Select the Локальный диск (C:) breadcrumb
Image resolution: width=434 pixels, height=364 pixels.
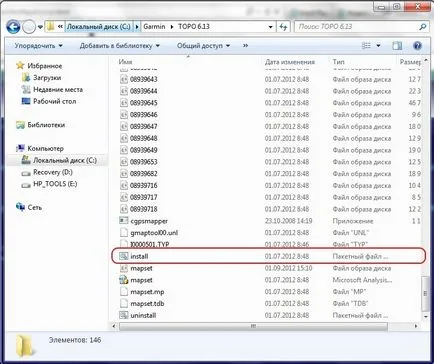[x=99, y=27]
